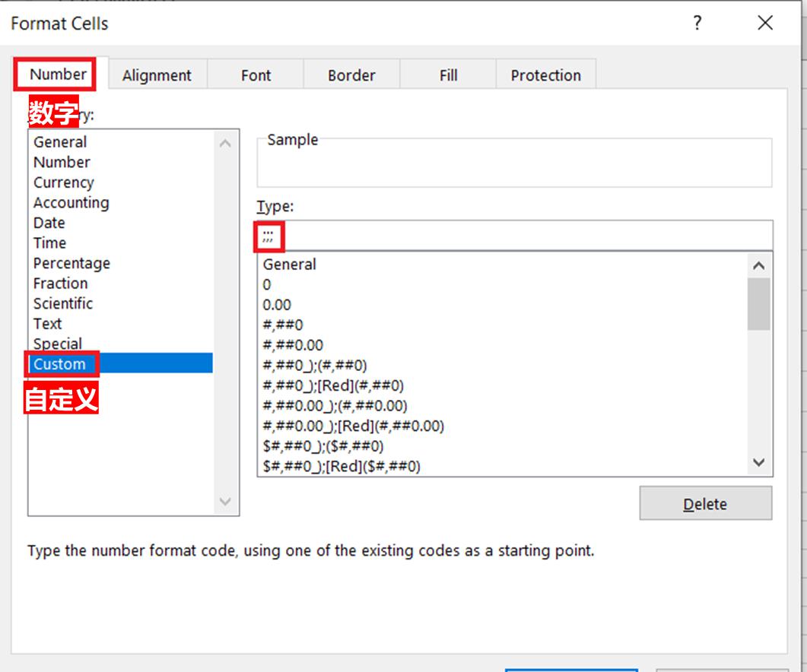Switch to the Alignment tab
The image size is (807, 672).
pyautogui.click(x=157, y=75)
